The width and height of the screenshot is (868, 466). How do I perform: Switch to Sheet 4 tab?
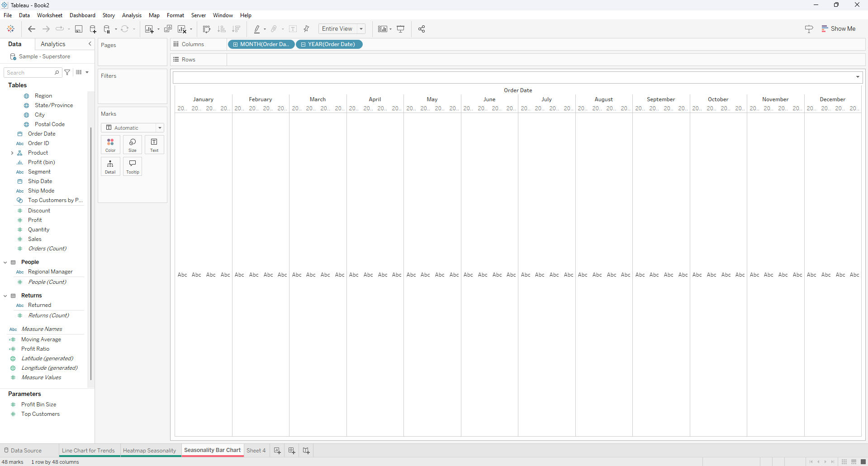click(x=256, y=451)
